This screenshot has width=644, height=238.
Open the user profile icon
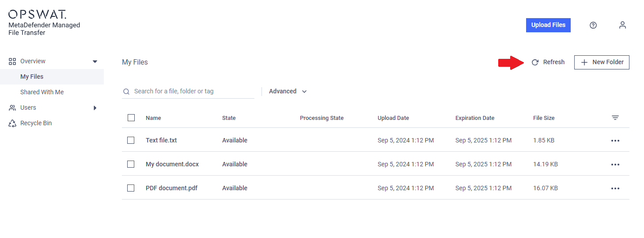(x=622, y=25)
